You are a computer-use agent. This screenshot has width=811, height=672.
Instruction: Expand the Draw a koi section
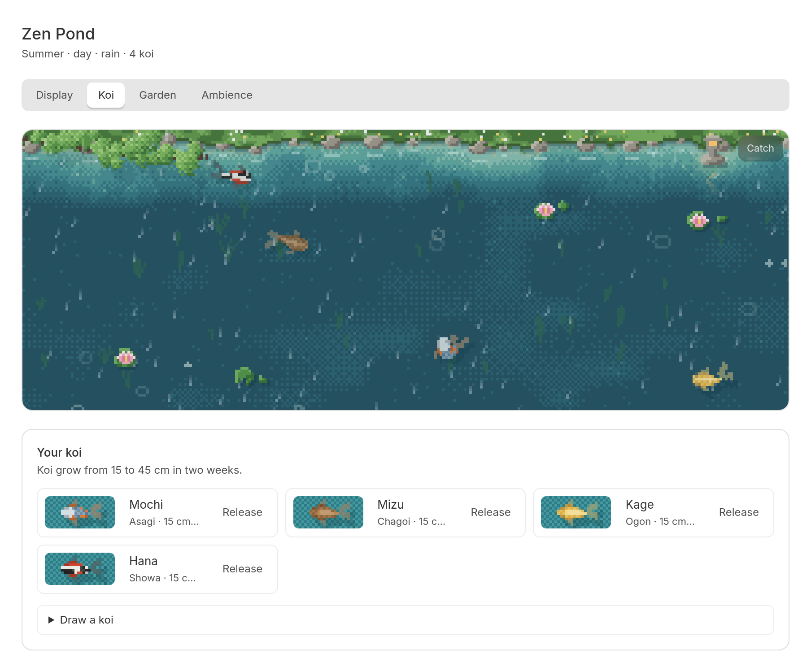pyautogui.click(x=405, y=620)
